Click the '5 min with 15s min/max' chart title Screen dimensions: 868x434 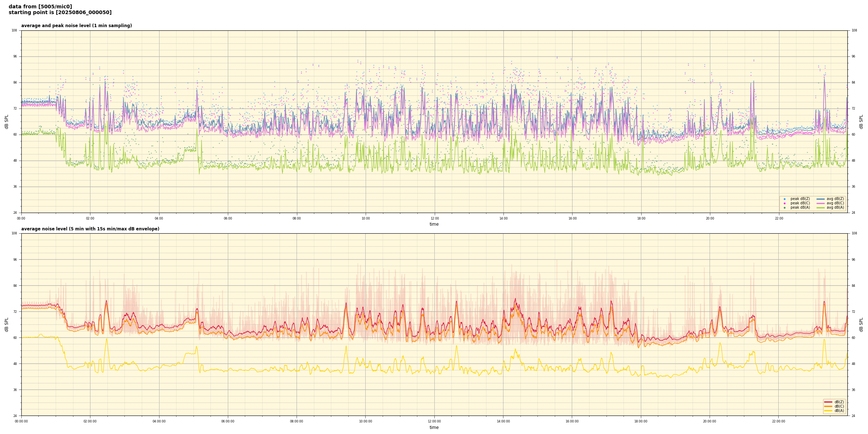coord(90,229)
